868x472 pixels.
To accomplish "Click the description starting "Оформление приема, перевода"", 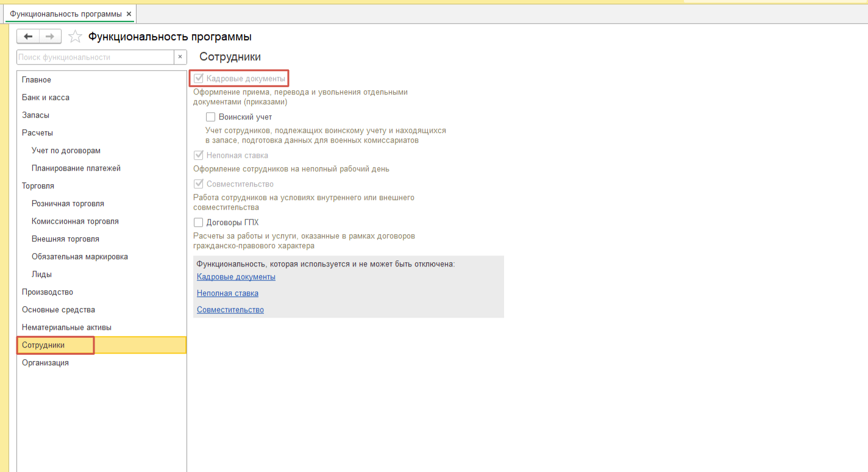I will (x=301, y=97).
